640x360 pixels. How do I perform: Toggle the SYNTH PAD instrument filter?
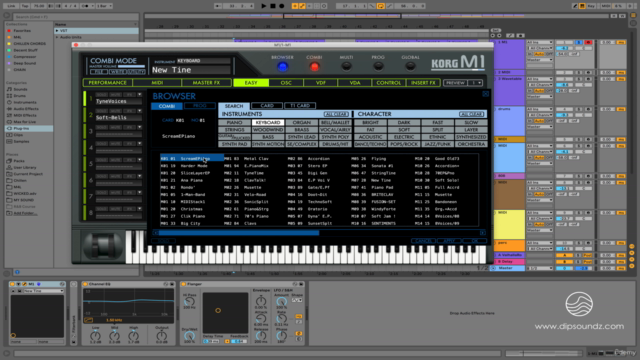[x=234, y=144]
